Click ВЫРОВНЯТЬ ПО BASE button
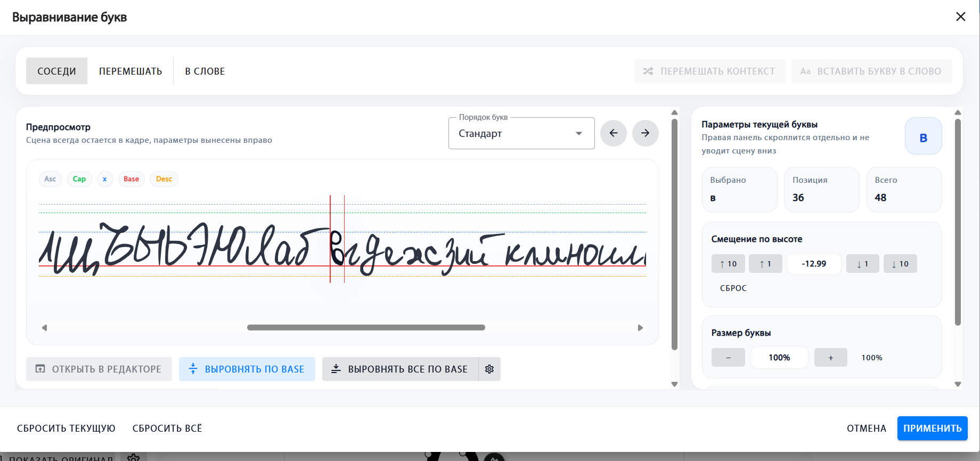Image resolution: width=980 pixels, height=461 pixels. click(x=247, y=369)
